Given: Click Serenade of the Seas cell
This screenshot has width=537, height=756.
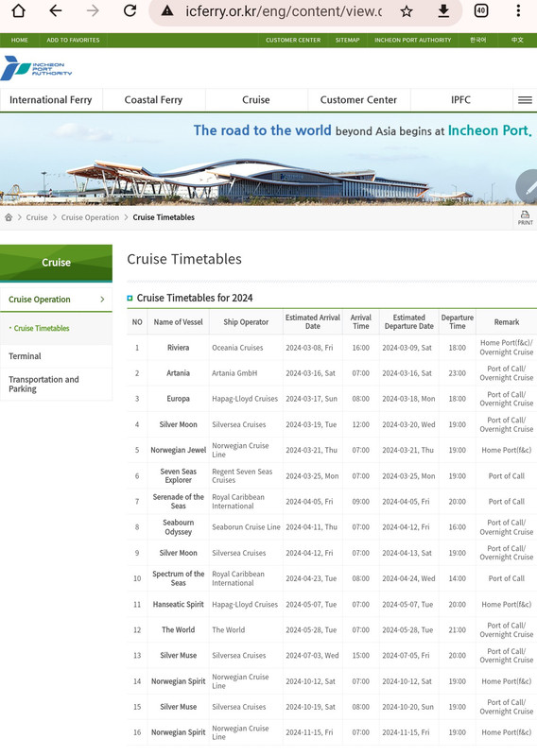Looking at the screenshot, I should click(x=178, y=502).
